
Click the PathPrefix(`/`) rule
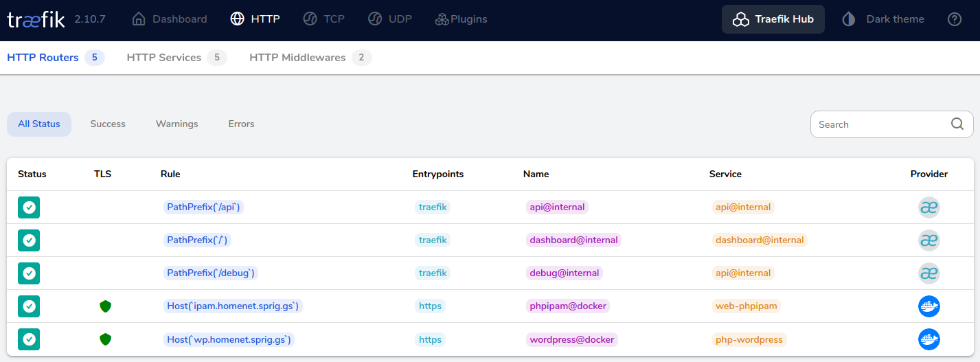pos(198,240)
